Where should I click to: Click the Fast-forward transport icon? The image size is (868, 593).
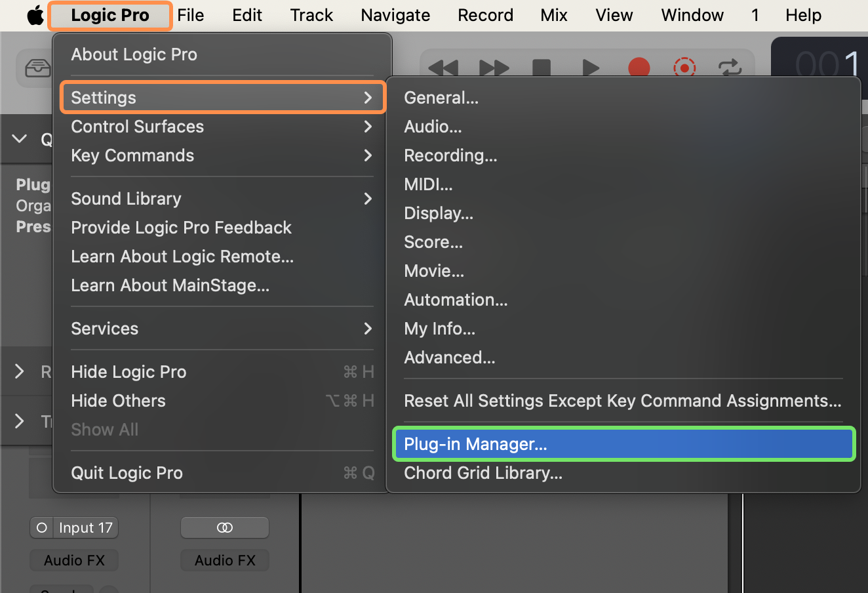494,68
